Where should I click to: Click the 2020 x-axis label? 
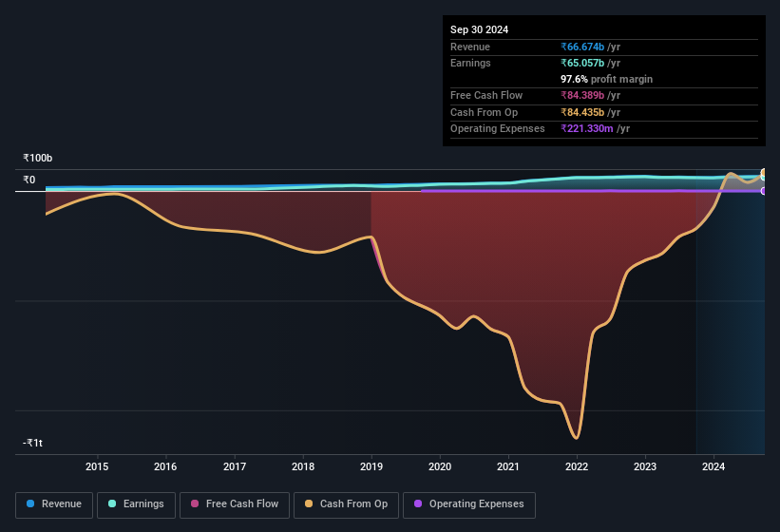440,466
